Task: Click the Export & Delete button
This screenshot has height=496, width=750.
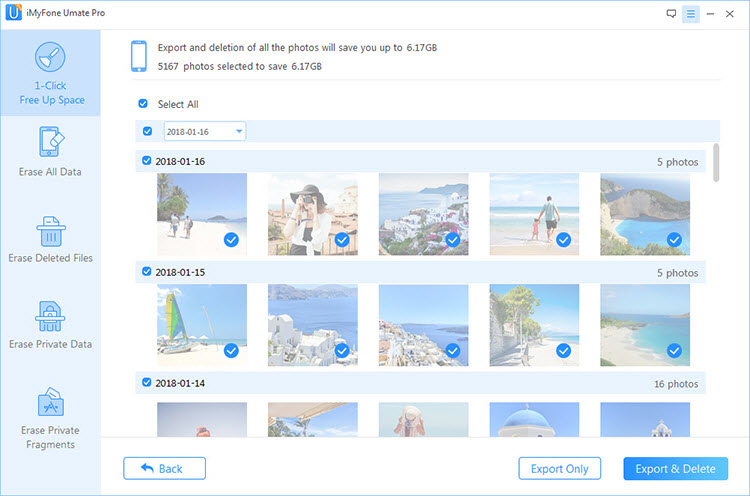Action: [x=675, y=468]
